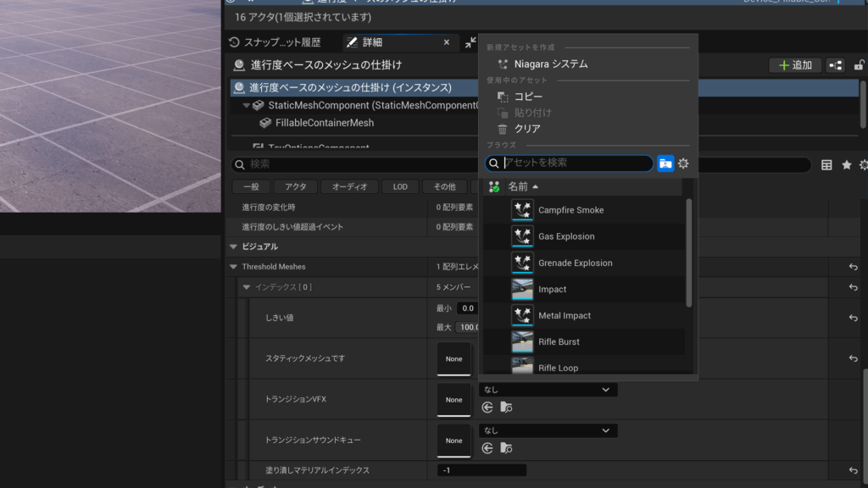Collapse the StaticMeshComponent tree node
868x488 pixels.
click(x=247, y=105)
